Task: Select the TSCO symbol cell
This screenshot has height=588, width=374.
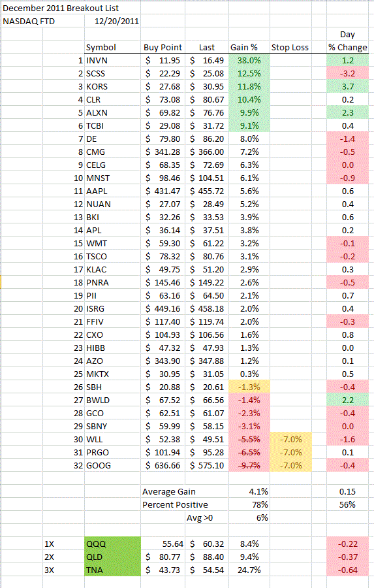Action: click(x=112, y=257)
